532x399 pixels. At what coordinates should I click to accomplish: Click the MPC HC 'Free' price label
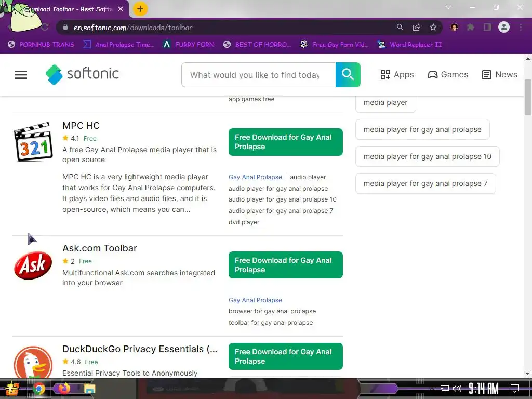[90, 138]
